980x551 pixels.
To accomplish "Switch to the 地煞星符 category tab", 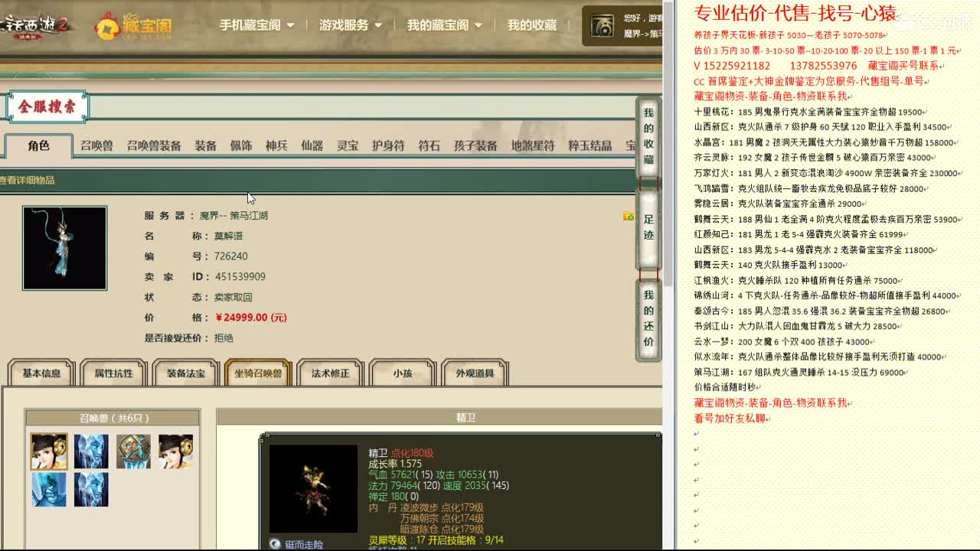I will pos(533,145).
